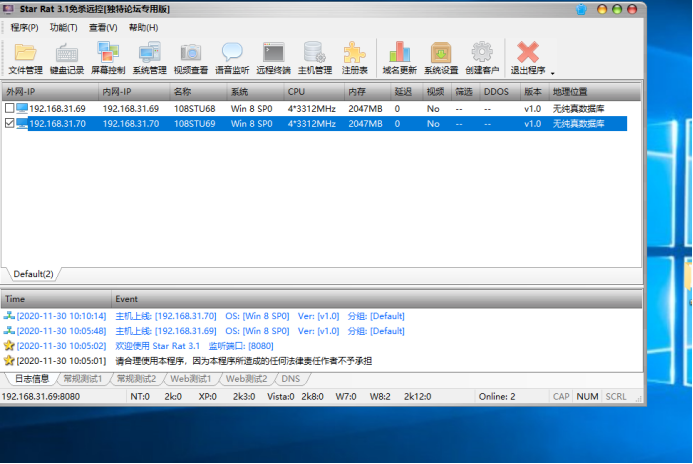The image size is (693, 464).
Task: Click the blue icon in the title bar
Action: click(x=581, y=9)
